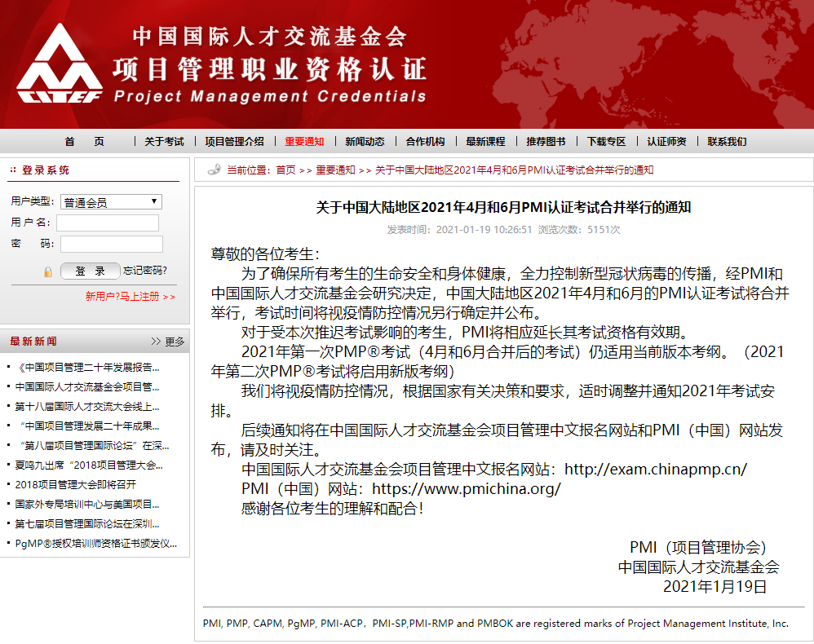Click 新用户?马上注册 link

(x=131, y=296)
